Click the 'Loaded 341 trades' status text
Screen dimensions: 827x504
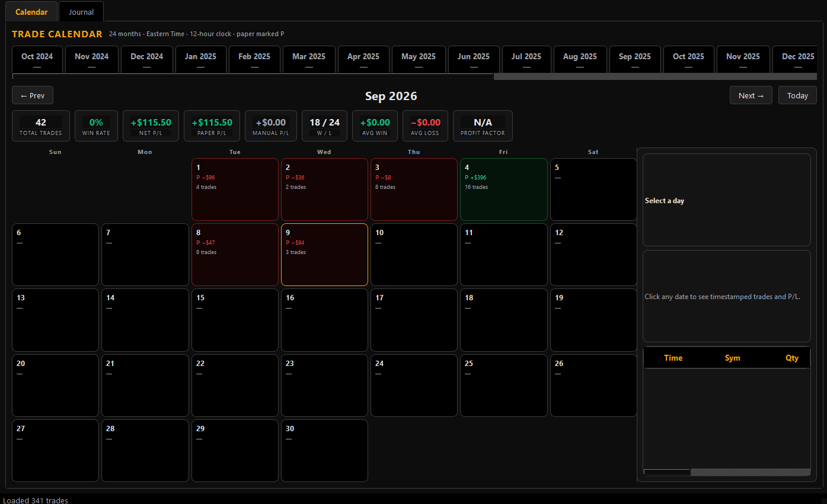click(36, 500)
